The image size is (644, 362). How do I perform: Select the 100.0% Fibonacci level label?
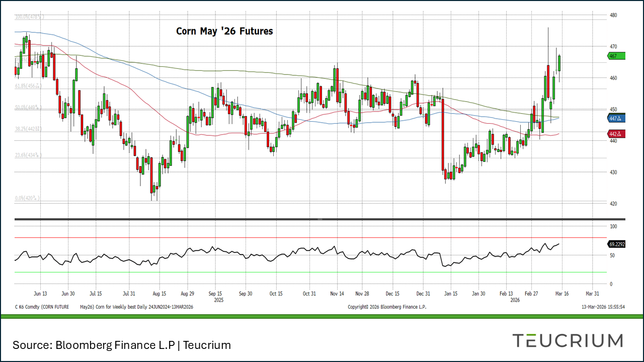coord(29,17)
